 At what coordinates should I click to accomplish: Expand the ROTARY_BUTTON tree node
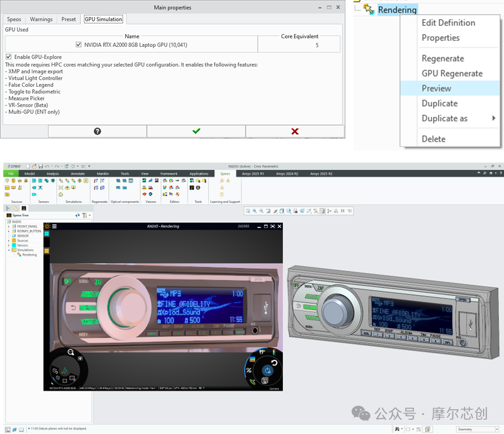click(9, 231)
